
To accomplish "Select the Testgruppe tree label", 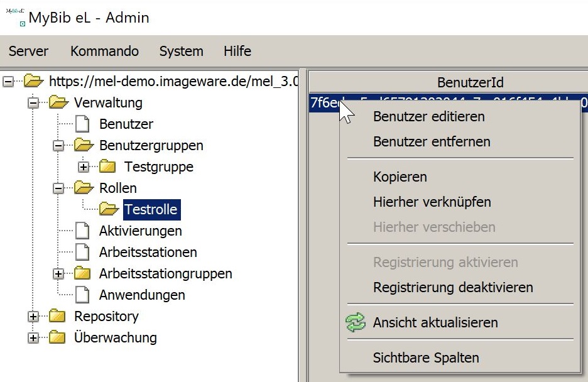I will click(159, 166).
